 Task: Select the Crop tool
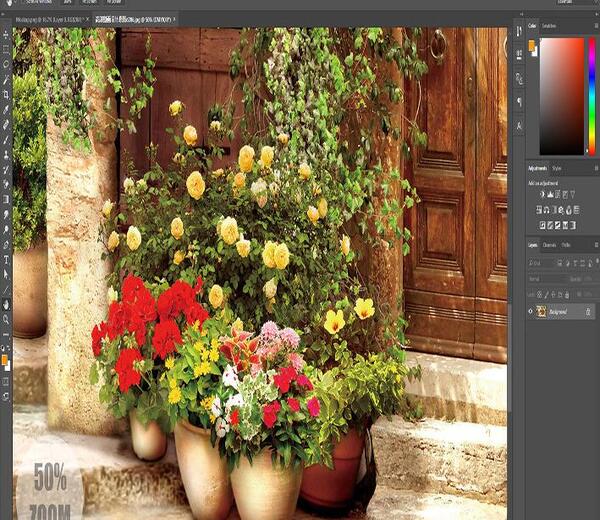tap(6, 95)
